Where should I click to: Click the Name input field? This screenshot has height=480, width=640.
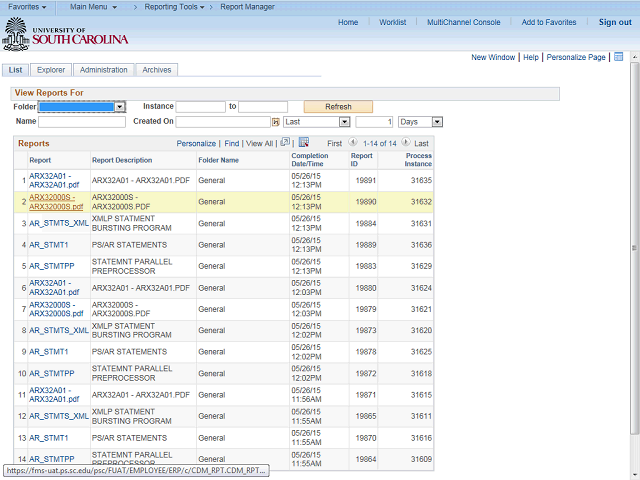click(82, 122)
